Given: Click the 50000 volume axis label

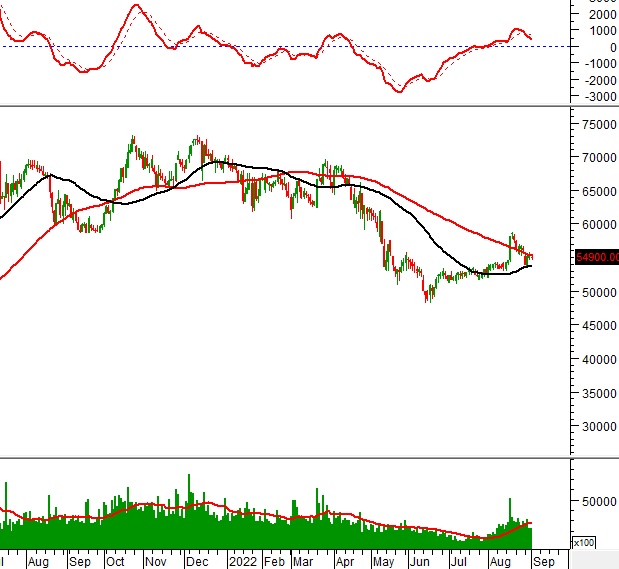Looking at the screenshot, I should [x=599, y=501].
